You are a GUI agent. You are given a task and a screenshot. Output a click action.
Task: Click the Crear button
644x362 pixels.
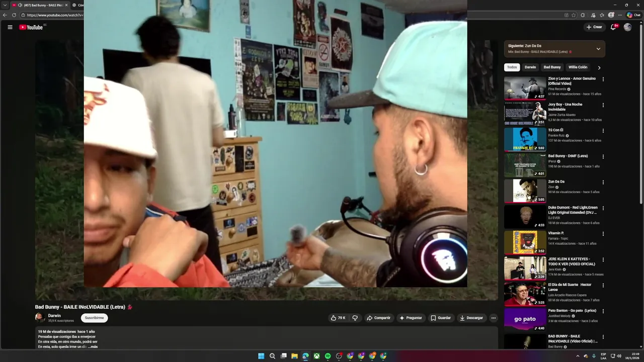[x=594, y=27]
